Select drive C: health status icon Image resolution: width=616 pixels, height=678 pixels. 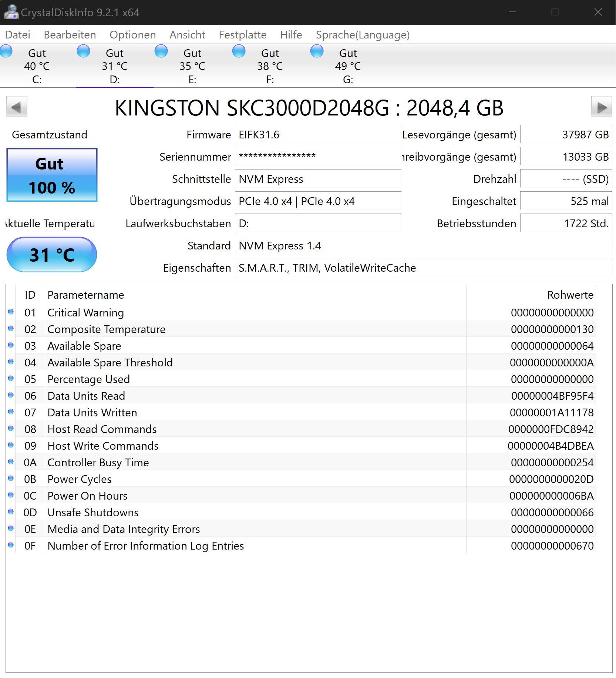tap(6, 51)
